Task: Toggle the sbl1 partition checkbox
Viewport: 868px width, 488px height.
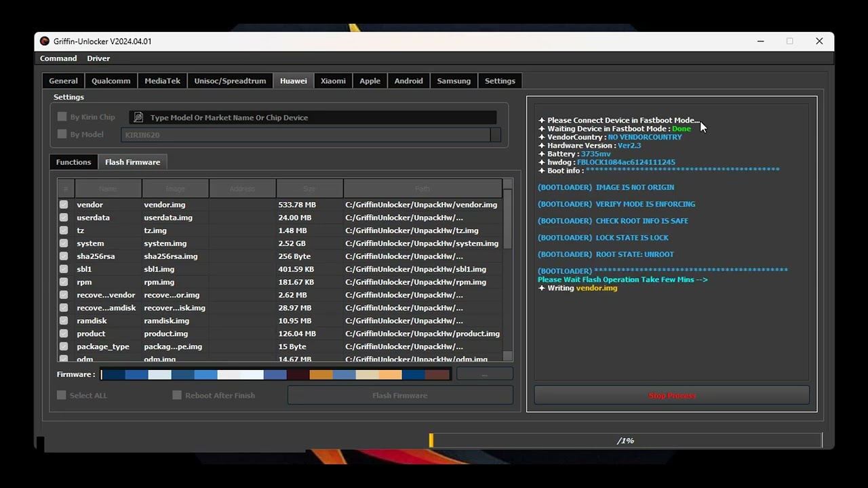Action: 64,269
